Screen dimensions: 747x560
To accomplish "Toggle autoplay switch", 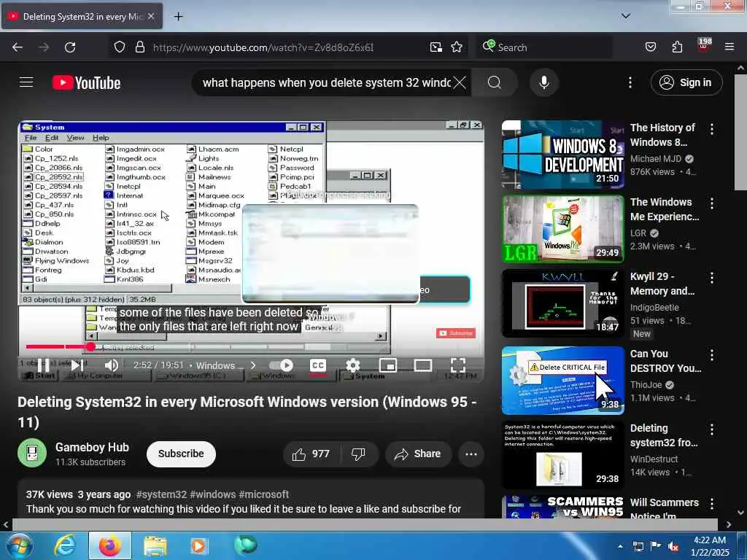I will [x=281, y=365].
